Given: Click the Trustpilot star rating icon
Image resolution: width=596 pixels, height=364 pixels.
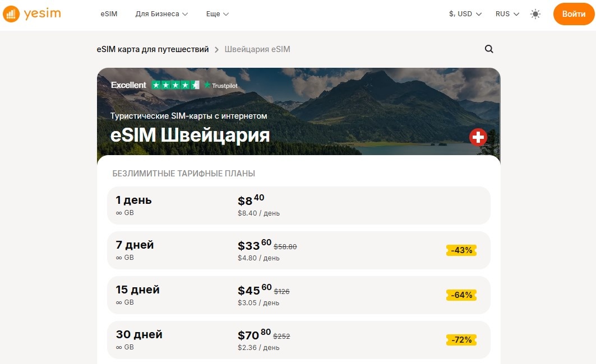Looking at the screenshot, I should click(174, 85).
